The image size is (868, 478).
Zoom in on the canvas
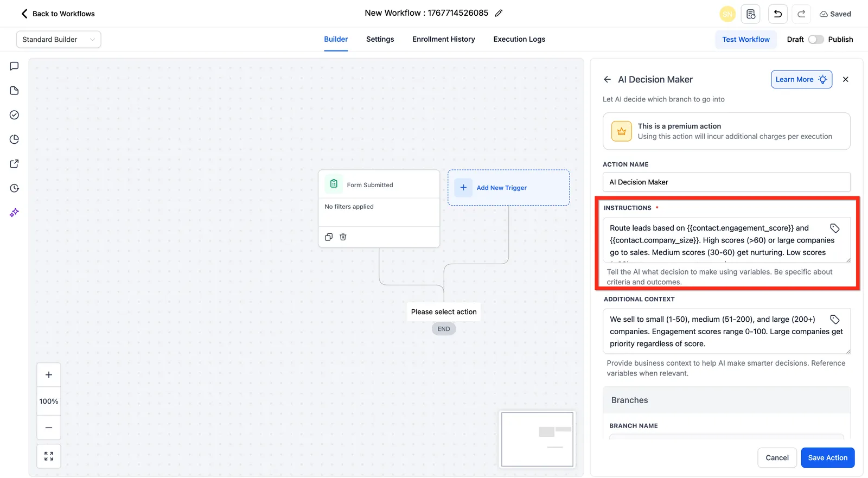point(49,375)
